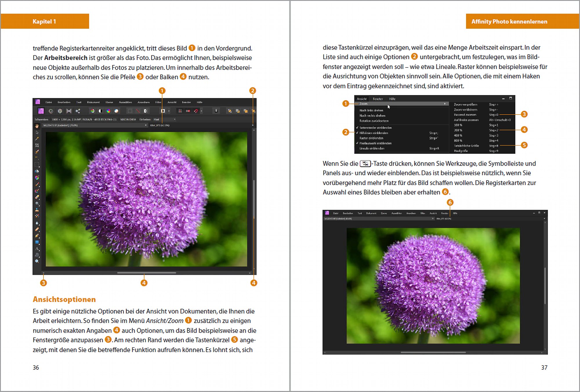Toggle snapping with the red magnet icon
Viewport: 580px width, 392px height.
pos(196,111)
